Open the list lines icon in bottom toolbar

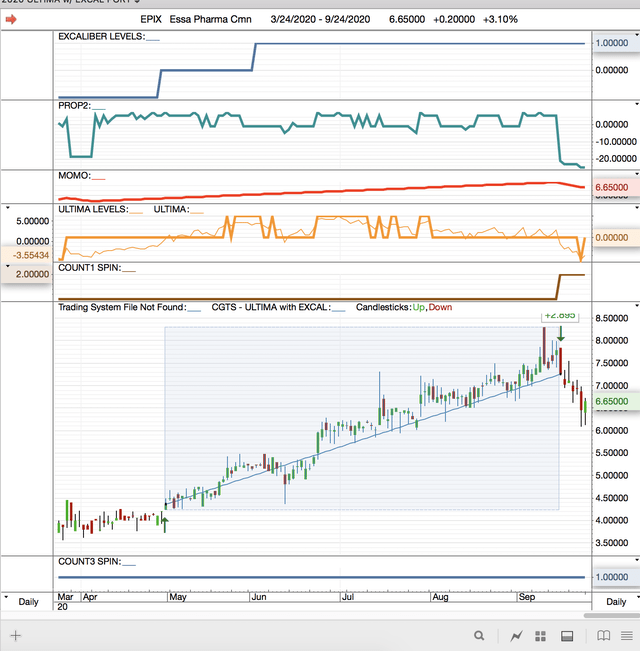point(627,636)
